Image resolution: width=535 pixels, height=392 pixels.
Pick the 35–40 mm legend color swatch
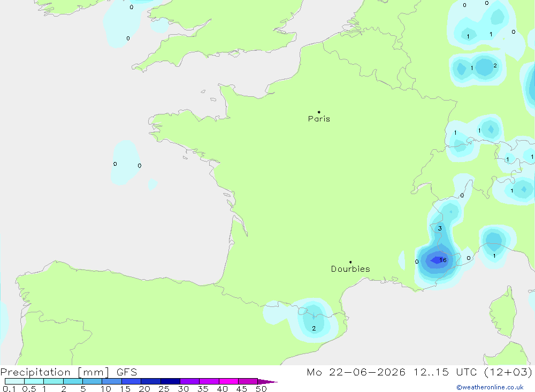pos(209,381)
